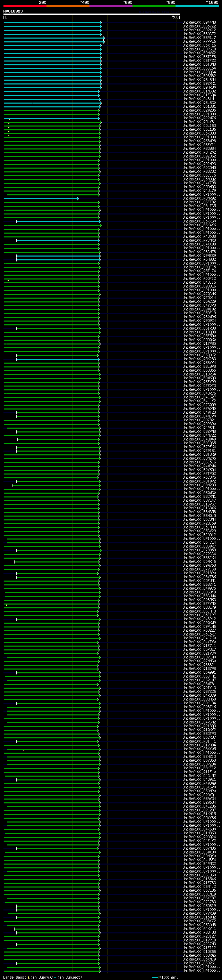
Task: Select hit label UniRef100_C4XXW8
Action: [199, 244]
